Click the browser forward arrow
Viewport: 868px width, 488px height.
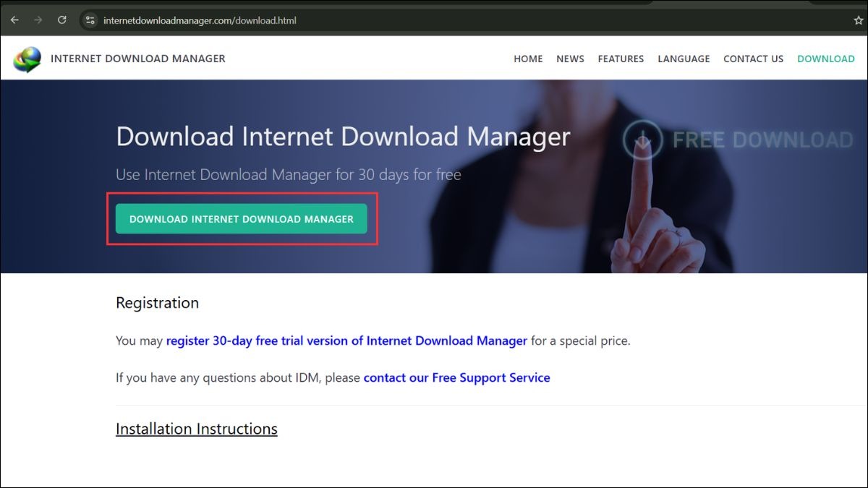point(38,20)
